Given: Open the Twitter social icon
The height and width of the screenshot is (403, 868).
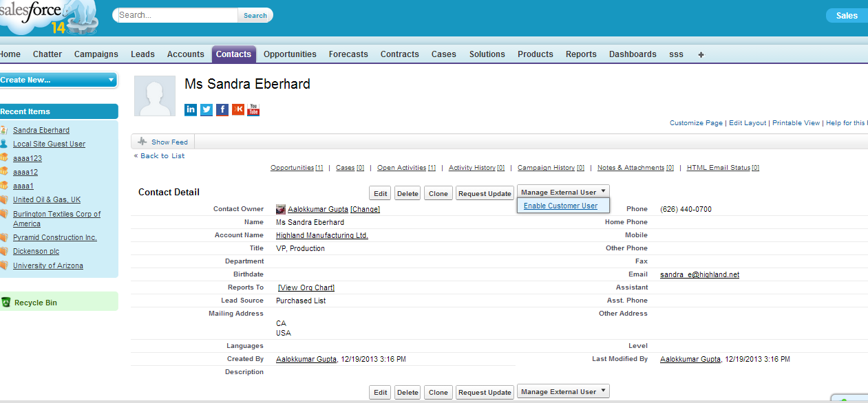Looking at the screenshot, I should click(x=207, y=109).
